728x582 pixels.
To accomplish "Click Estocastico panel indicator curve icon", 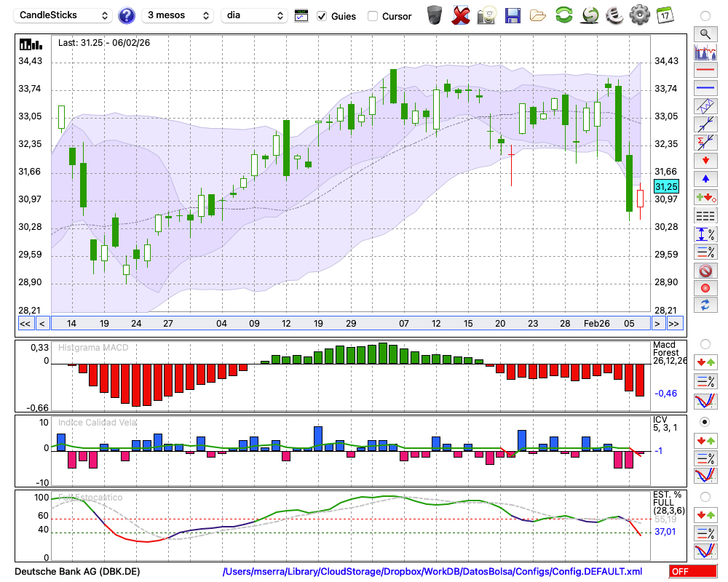I will (705, 551).
